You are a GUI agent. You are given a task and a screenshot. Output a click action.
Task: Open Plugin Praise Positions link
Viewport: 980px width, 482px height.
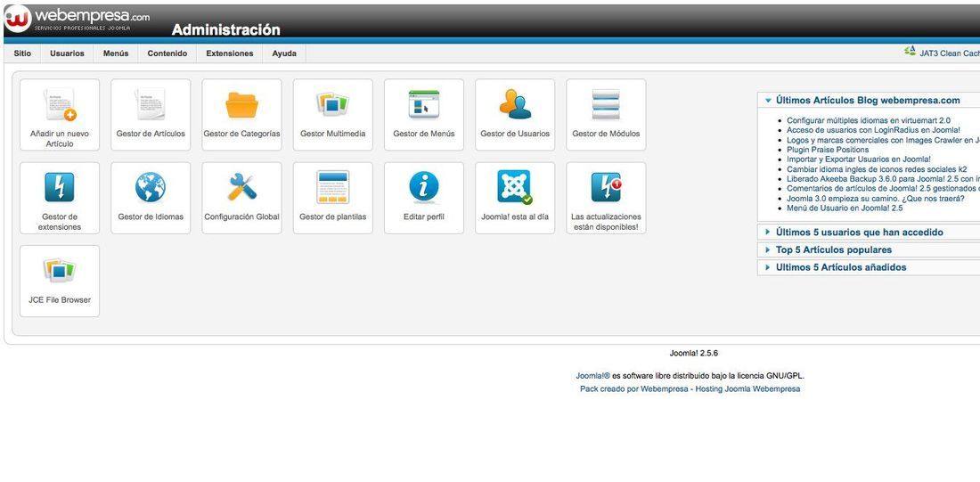828,150
